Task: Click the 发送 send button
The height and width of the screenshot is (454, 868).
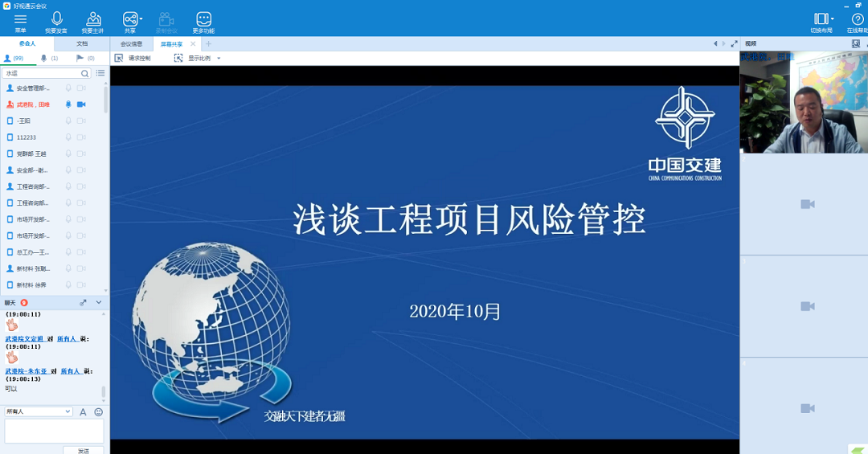Action: click(84, 451)
